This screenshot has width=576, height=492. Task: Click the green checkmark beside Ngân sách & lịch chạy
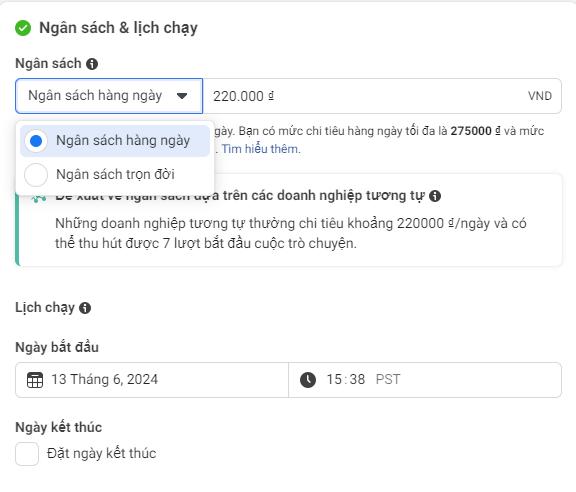point(23,28)
